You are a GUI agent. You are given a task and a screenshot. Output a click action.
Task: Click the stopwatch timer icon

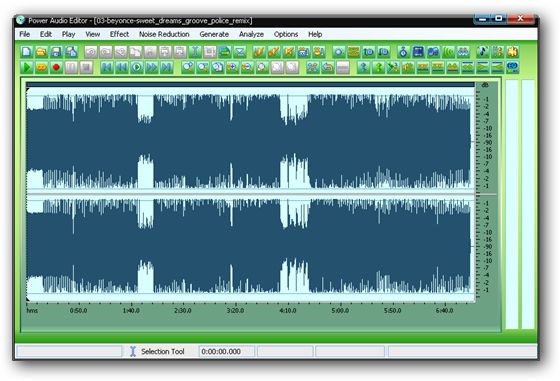[403, 52]
